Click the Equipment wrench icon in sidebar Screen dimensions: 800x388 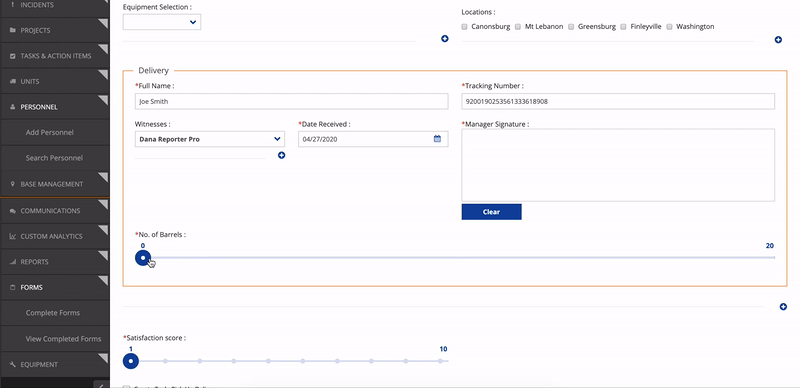point(13,365)
